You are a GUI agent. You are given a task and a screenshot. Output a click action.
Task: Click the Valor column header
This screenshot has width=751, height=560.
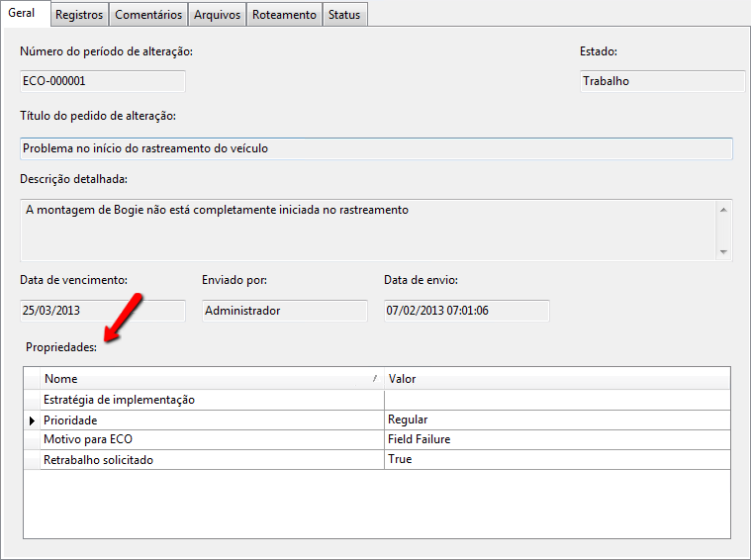tap(557, 379)
